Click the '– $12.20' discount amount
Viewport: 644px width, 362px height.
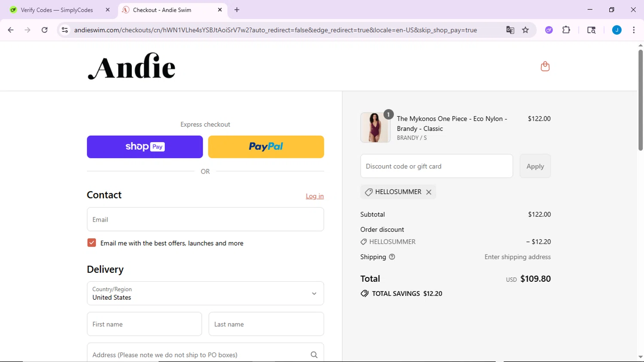538,242
